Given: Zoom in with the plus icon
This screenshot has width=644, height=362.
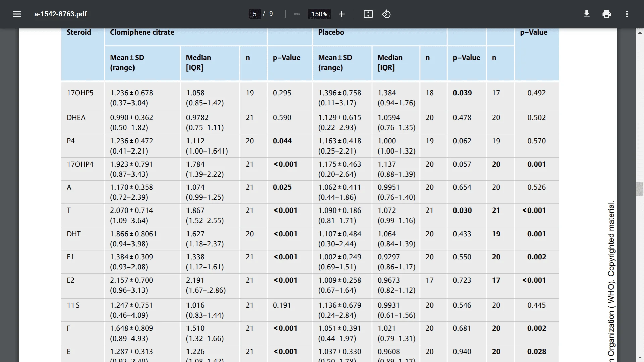Looking at the screenshot, I should 341,14.
